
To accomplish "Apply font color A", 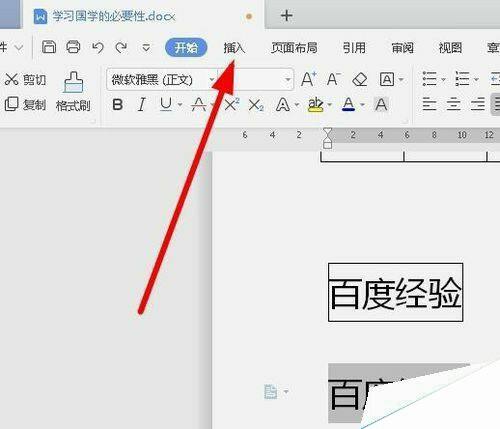I will (x=349, y=105).
